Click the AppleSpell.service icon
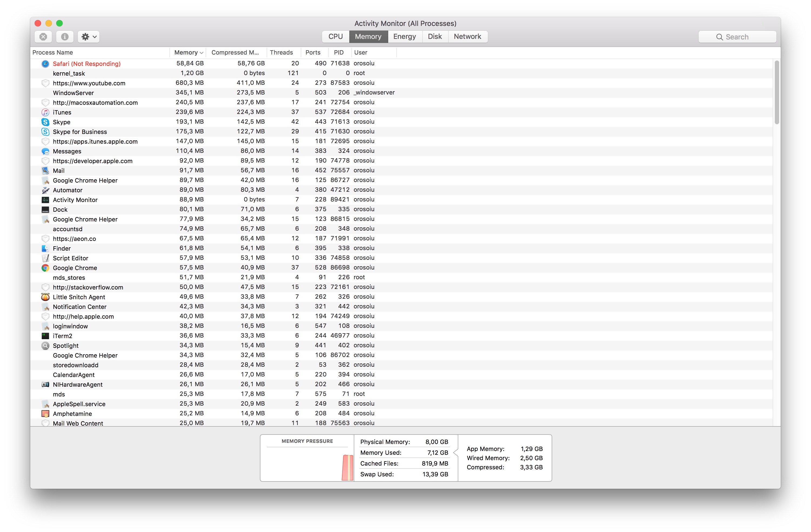 45,404
